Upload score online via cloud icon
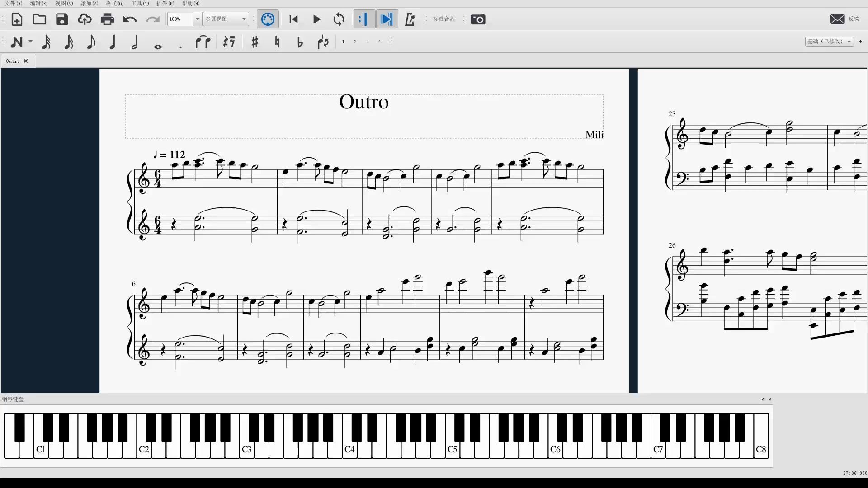868x488 pixels. [x=85, y=19]
